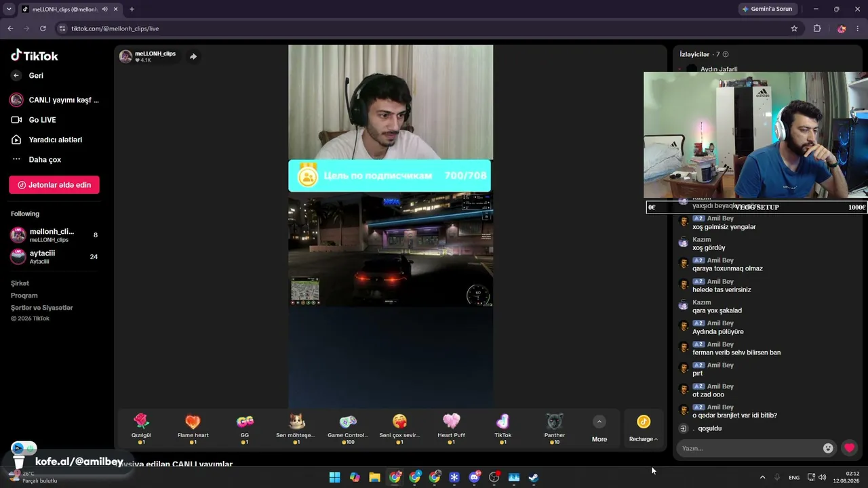Image resolution: width=868 pixels, height=488 pixels.
Task: Open weather widget in taskbar
Action: point(33,477)
